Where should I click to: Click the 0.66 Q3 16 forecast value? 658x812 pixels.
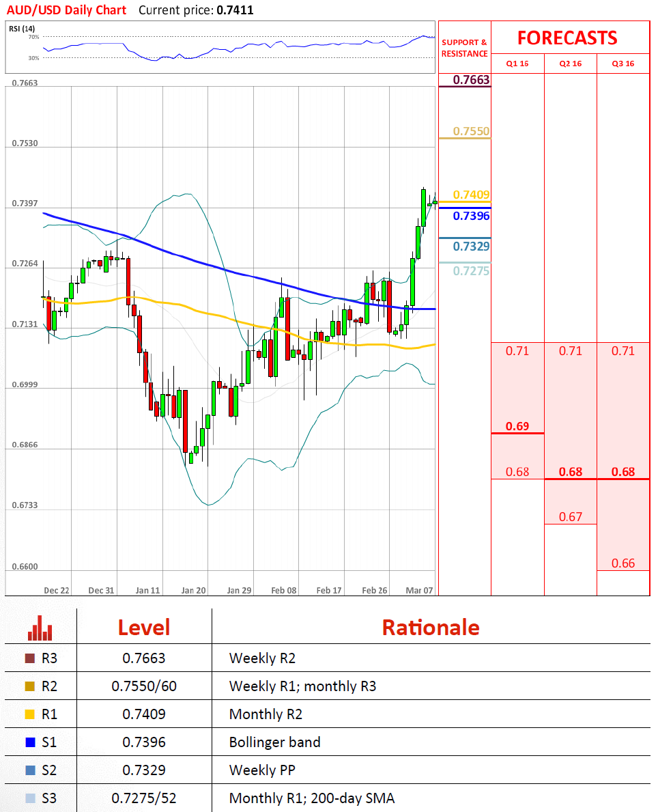tap(623, 563)
